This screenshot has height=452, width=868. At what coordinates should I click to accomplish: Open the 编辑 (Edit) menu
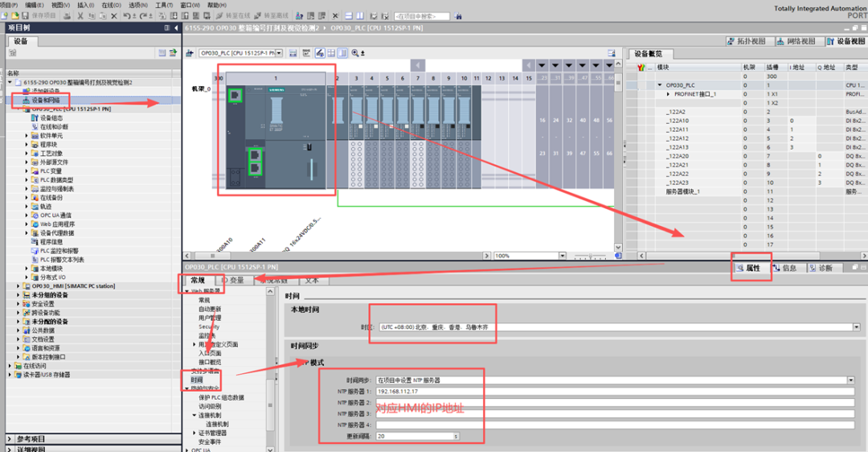[x=35, y=5]
